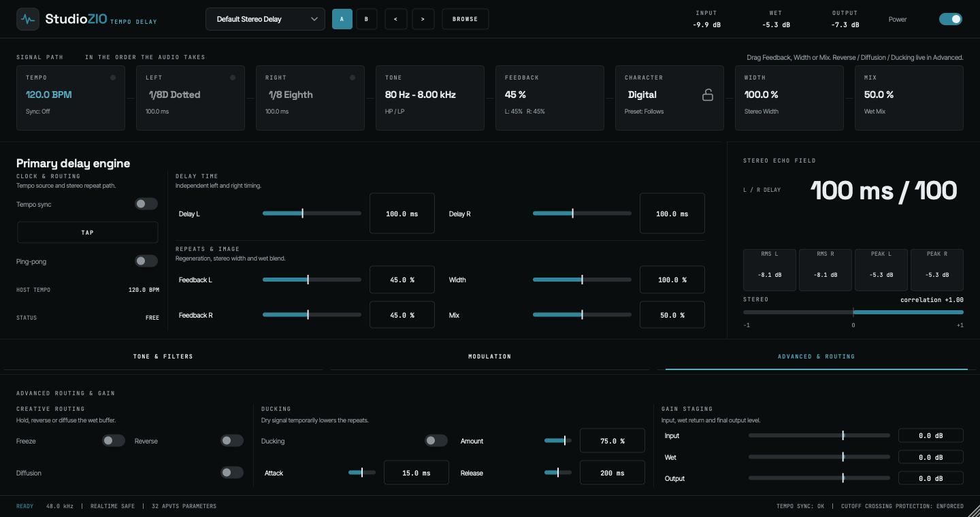Click the Tempo card status dot

pyautogui.click(x=113, y=78)
